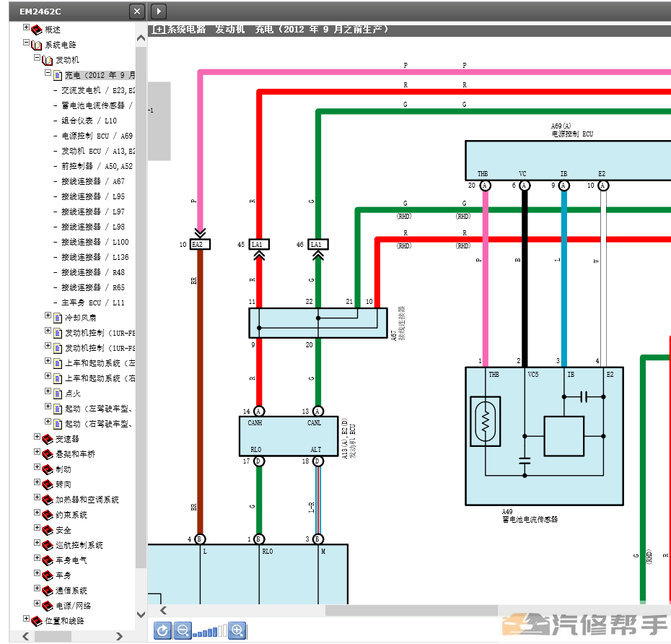The width and height of the screenshot is (671, 644).
Task: Collapse the 充电 (2012 年 9 月) node
Action: click(x=48, y=73)
